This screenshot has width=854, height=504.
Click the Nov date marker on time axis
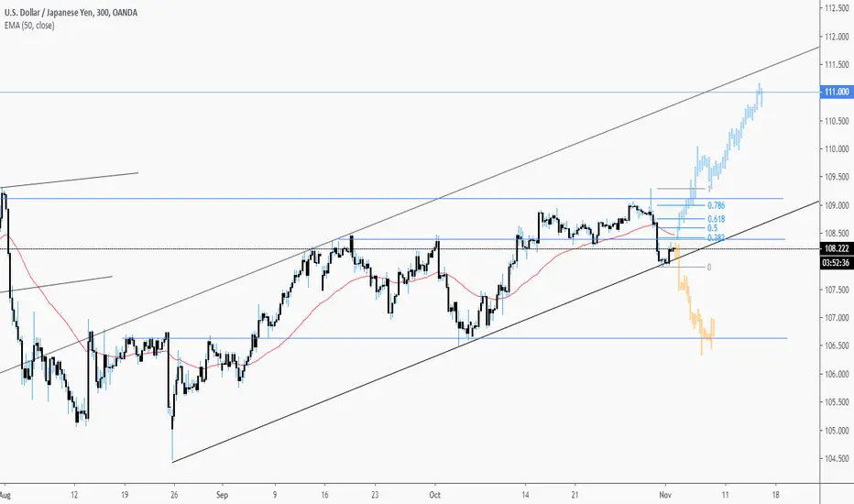click(x=664, y=495)
